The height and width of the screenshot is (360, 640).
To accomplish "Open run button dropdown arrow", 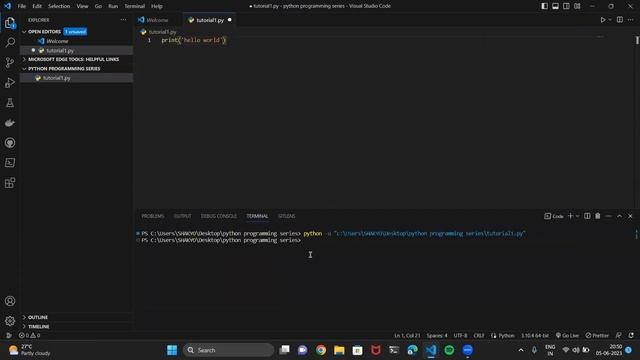I will coord(610,20).
